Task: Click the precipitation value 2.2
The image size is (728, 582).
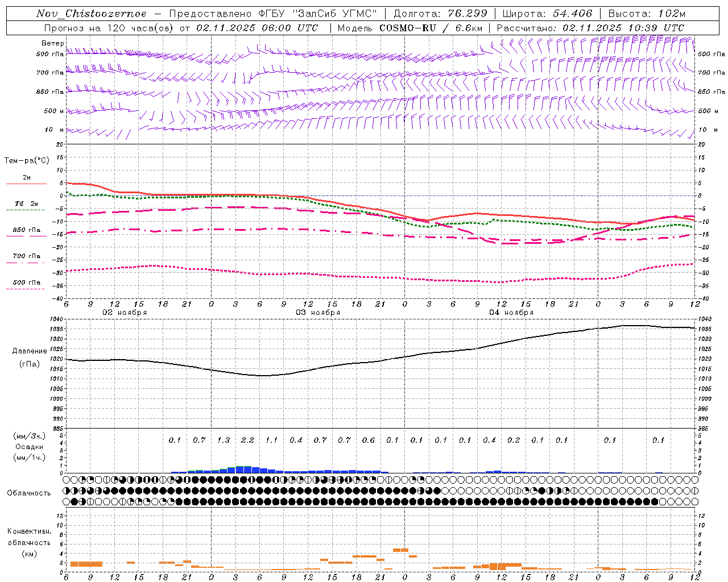Action: click(247, 440)
